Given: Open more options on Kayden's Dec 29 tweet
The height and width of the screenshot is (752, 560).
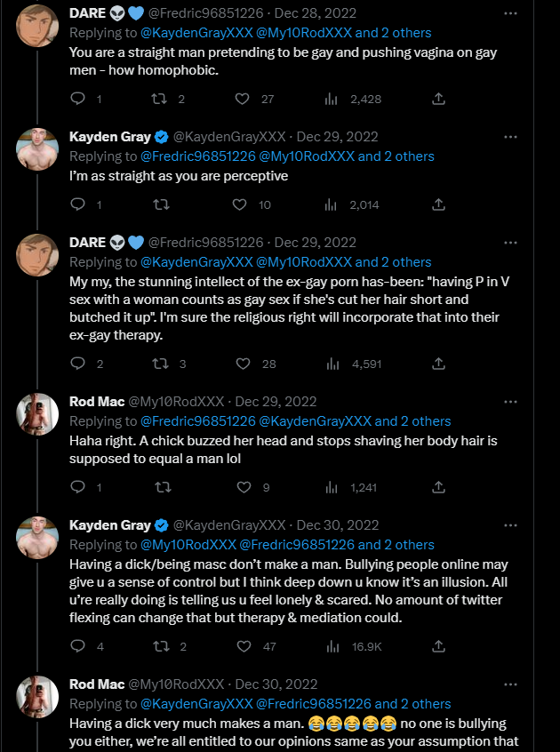Looking at the screenshot, I should (x=510, y=137).
